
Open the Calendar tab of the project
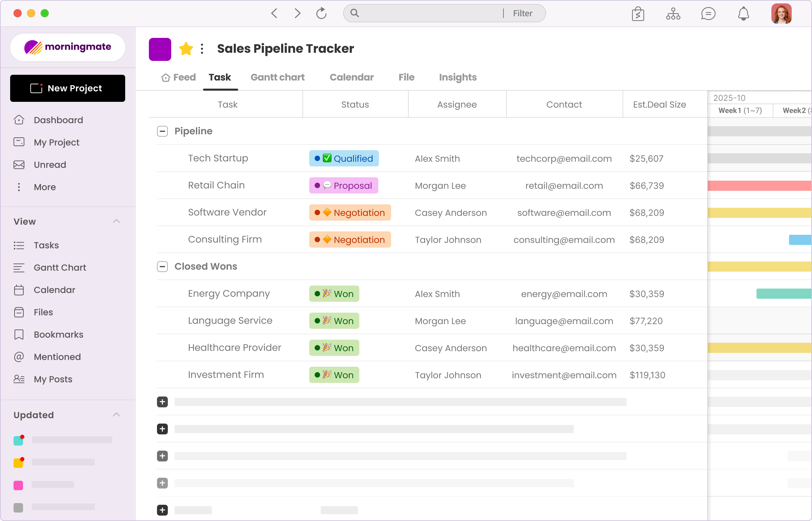coord(352,77)
